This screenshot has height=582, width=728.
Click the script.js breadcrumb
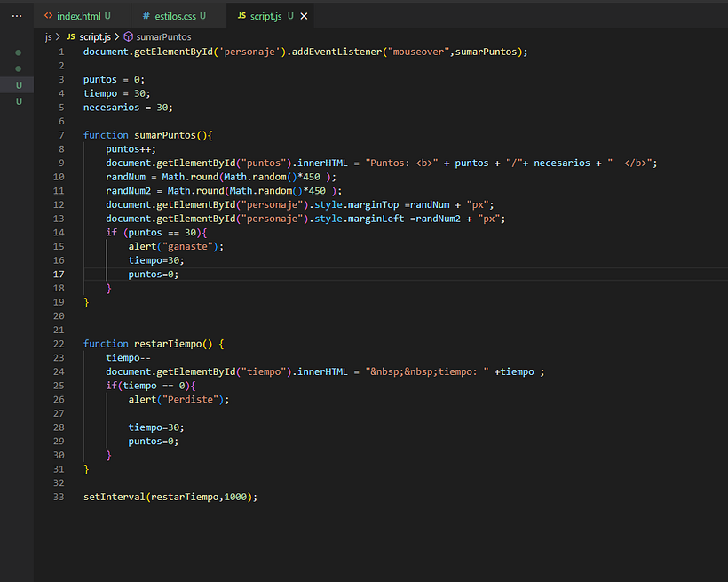[x=95, y=36]
